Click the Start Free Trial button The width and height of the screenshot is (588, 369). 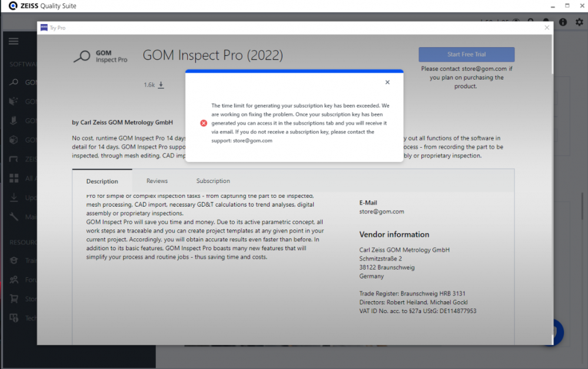467,54
